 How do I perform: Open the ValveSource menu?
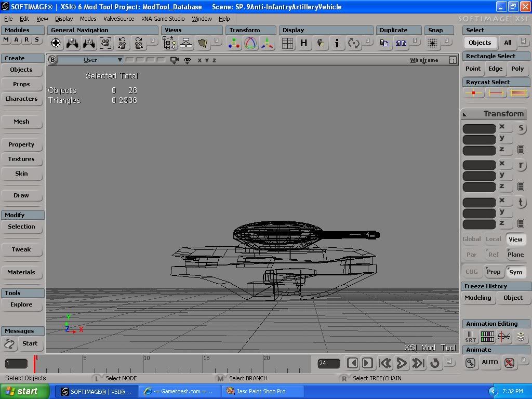[x=119, y=19]
